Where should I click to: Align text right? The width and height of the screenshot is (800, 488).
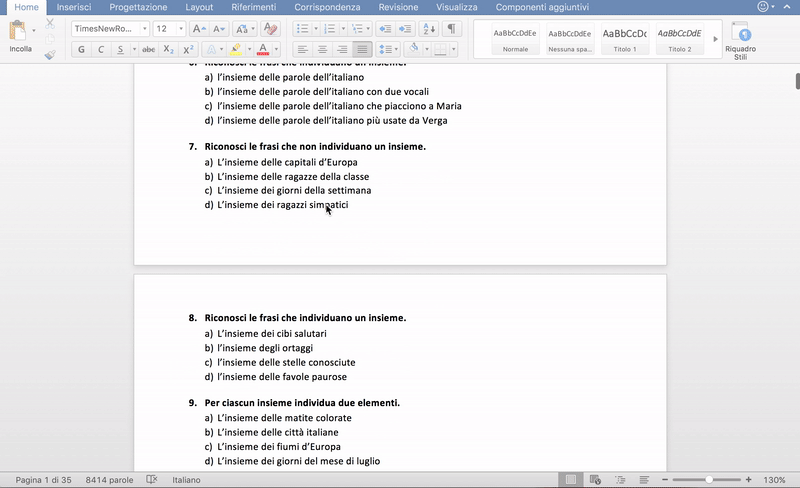pos(342,50)
